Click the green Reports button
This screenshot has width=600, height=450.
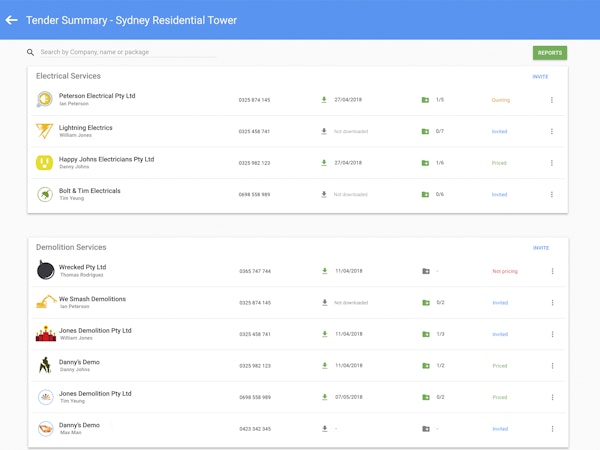click(x=549, y=53)
